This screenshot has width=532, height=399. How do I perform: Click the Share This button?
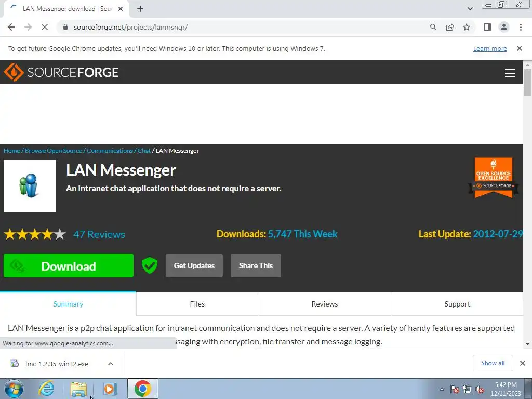256,265
